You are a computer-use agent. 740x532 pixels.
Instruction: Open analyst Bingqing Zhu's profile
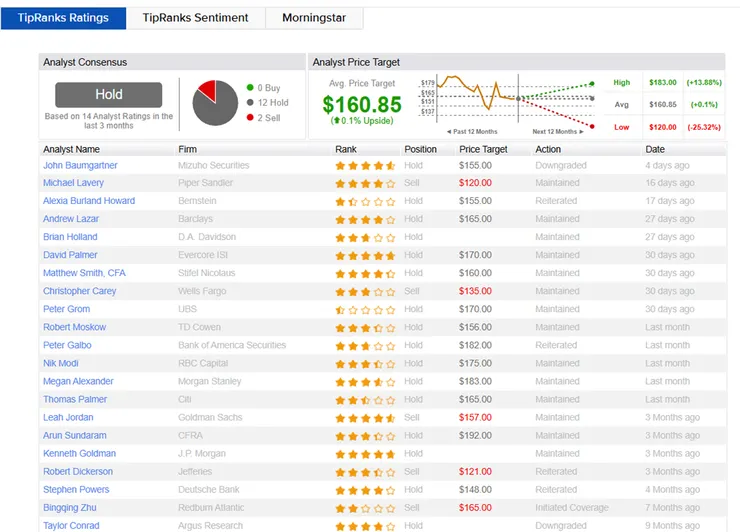click(69, 507)
